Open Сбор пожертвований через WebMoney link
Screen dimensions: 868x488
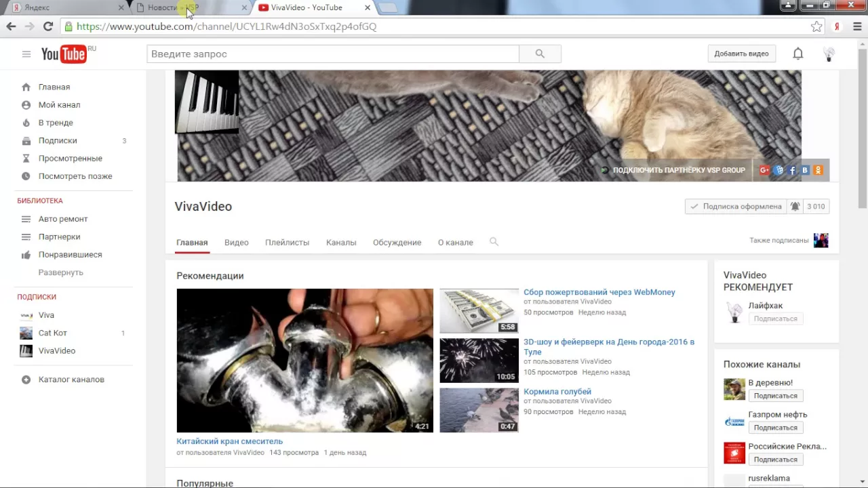[599, 292]
